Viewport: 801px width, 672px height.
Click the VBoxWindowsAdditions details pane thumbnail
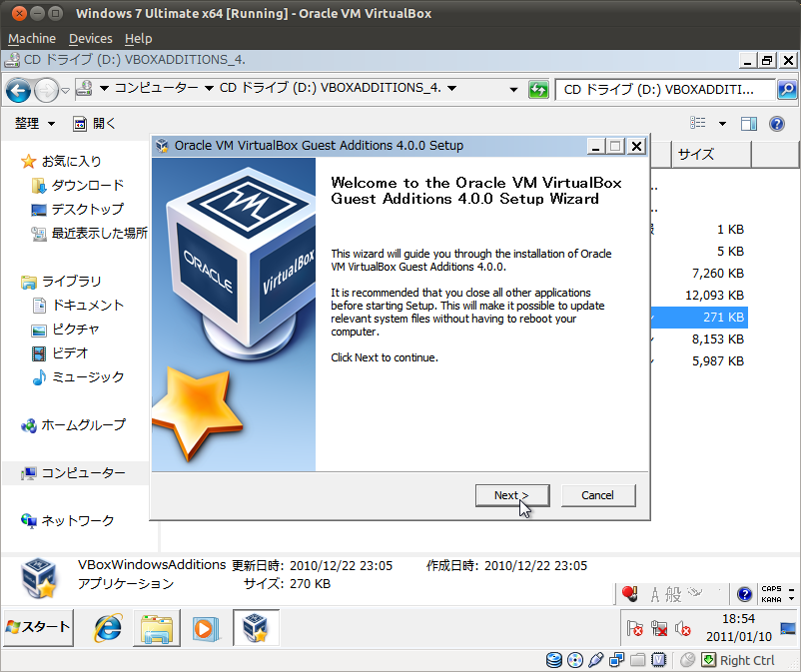[x=40, y=578]
